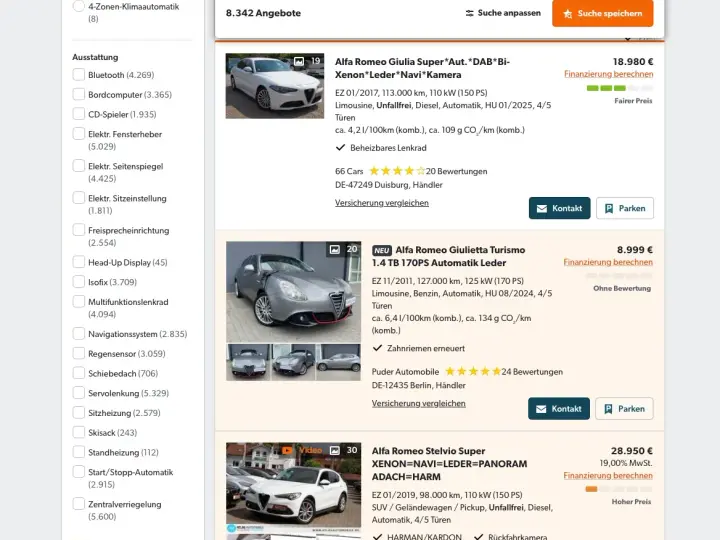The height and width of the screenshot is (540, 720).
Task: Select middle small Giulietta thumbnail
Action: pyautogui.click(x=293, y=362)
